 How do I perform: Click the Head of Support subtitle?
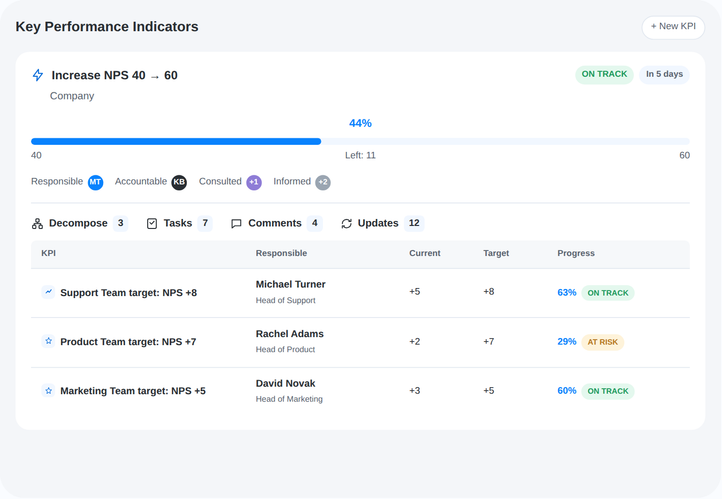tap(285, 301)
